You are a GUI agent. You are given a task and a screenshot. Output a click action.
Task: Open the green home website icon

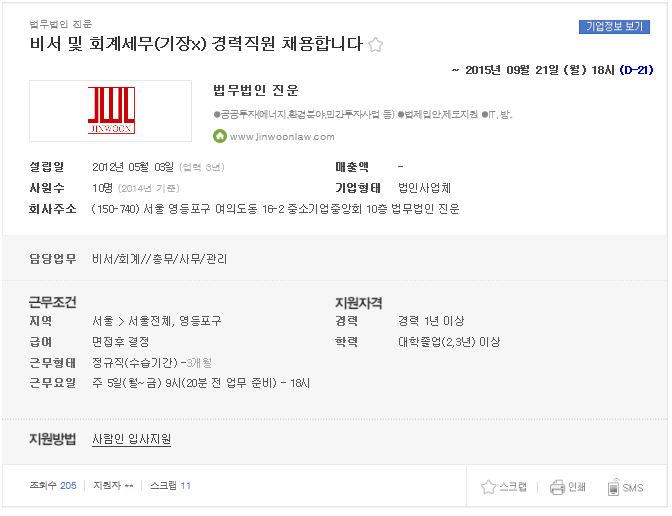click(219, 136)
